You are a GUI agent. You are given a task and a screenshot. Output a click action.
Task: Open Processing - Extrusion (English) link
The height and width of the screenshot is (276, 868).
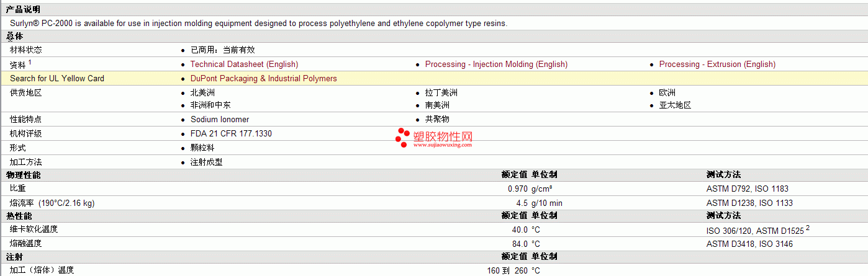(717, 64)
